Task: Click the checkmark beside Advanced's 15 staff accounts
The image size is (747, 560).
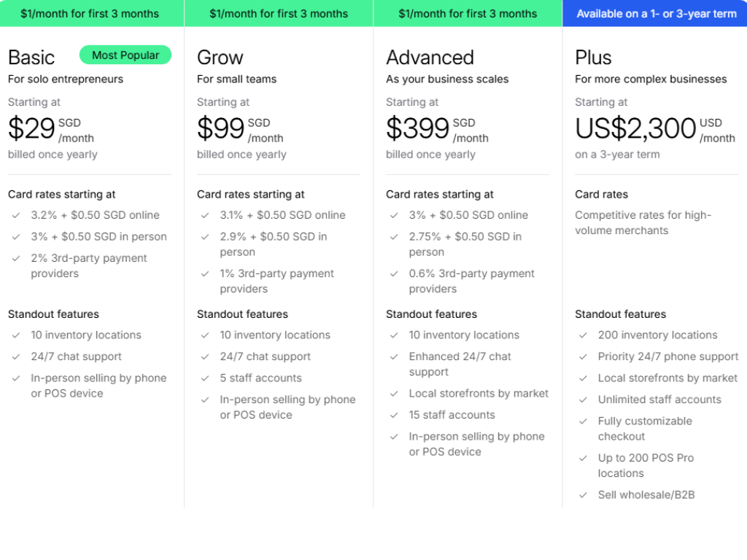Action: [394, 415]
